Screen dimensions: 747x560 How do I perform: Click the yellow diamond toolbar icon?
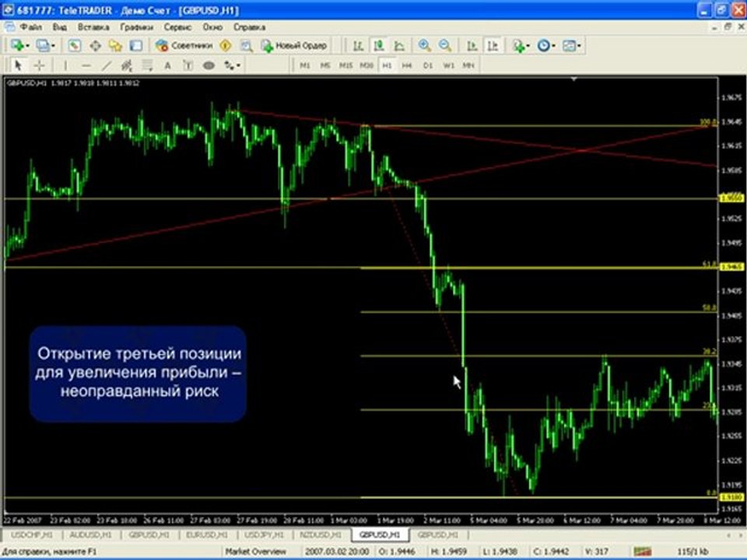(x=226, y=46)
